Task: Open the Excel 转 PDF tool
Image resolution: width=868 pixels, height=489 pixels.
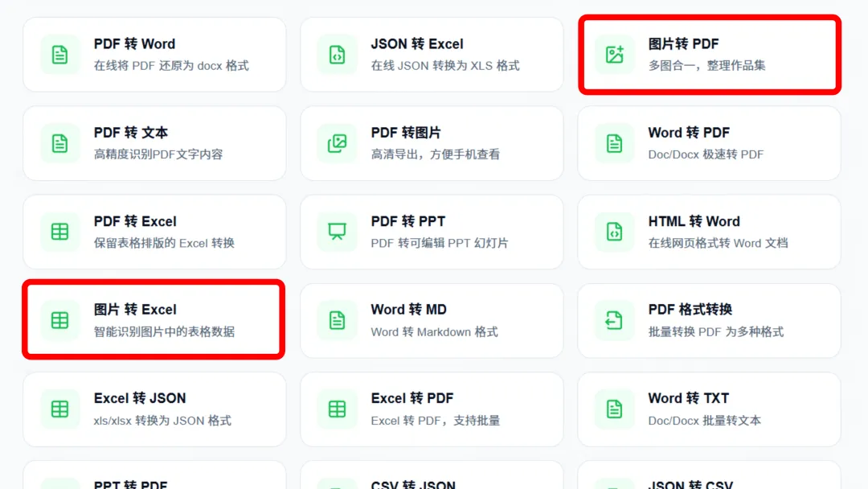Action: [x=432, y=409]
